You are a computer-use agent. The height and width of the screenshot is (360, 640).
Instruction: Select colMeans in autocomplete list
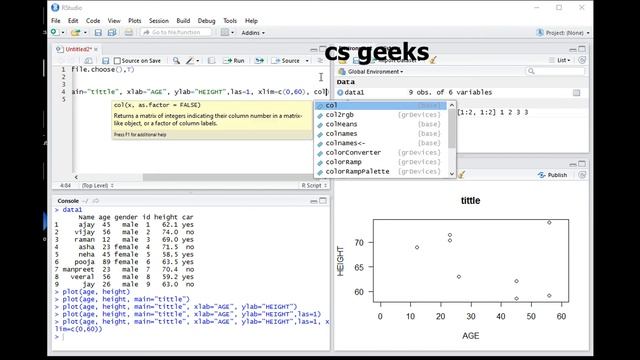[380, 124]
